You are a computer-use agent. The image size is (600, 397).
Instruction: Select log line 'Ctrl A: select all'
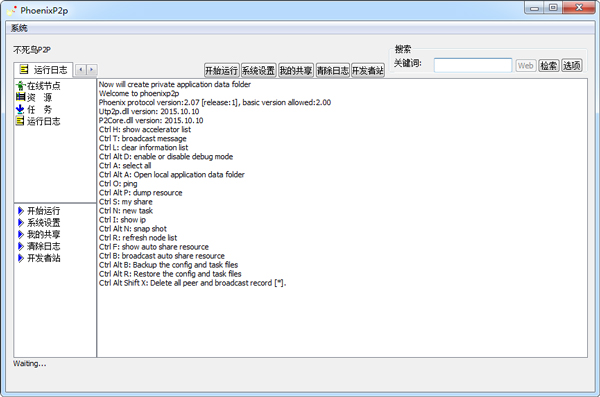coord(125,165)
